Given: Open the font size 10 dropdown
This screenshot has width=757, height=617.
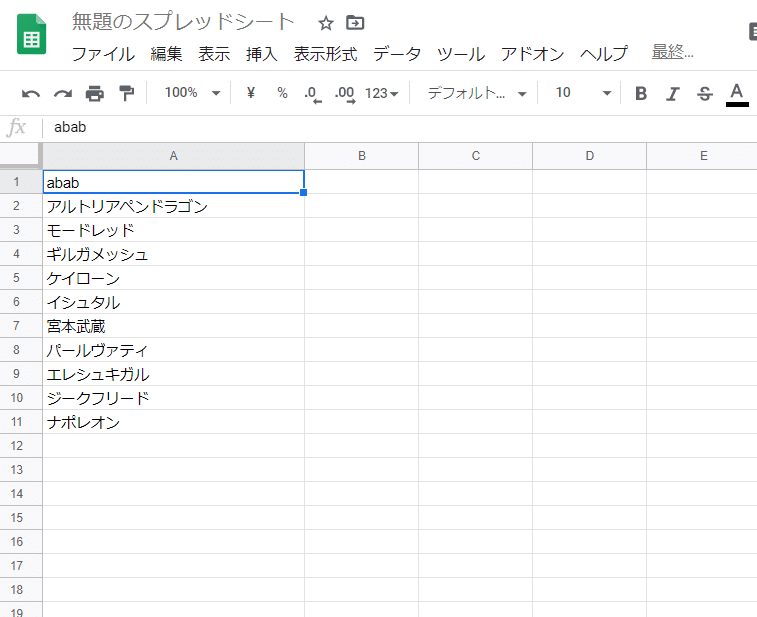Looking at the screenshot, I should pyautogui.click(x=583, y=93).
